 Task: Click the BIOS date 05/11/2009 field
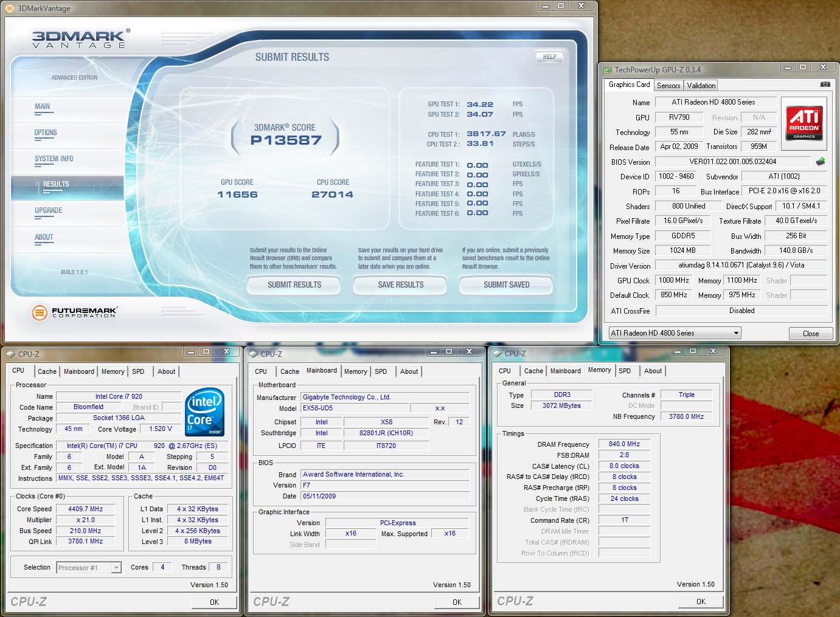pos(385,496)
